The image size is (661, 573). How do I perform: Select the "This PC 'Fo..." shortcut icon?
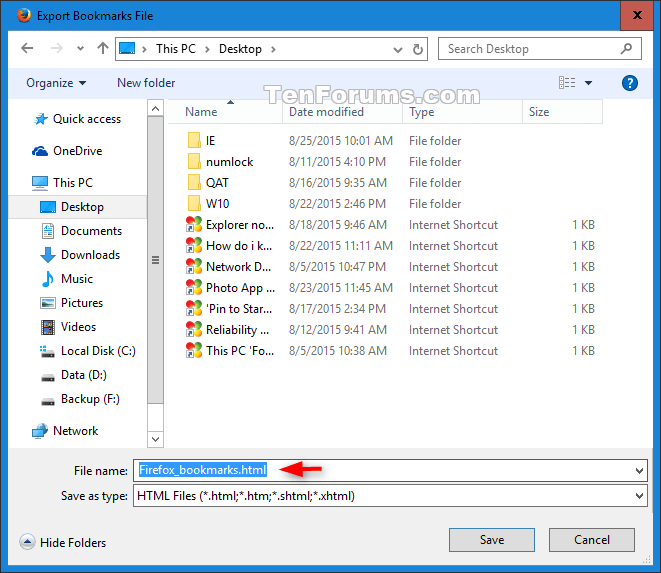[x=194, y=350]
